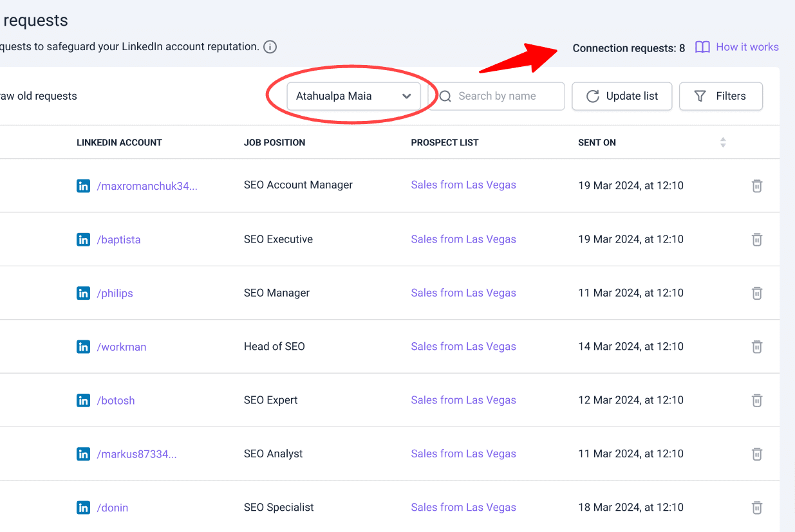The image size is (795, 532).
Task: Open /maxromanchuk34 LinkedIn profile link
Action: (147, 186)
